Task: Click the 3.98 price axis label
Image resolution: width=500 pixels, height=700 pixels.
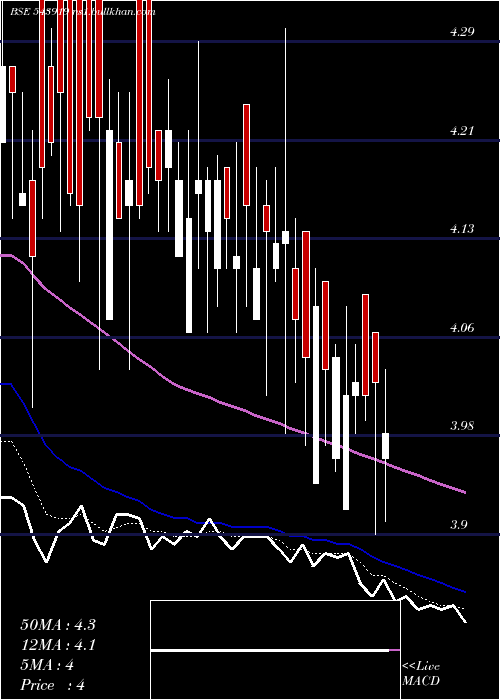Action: point(462,426)
